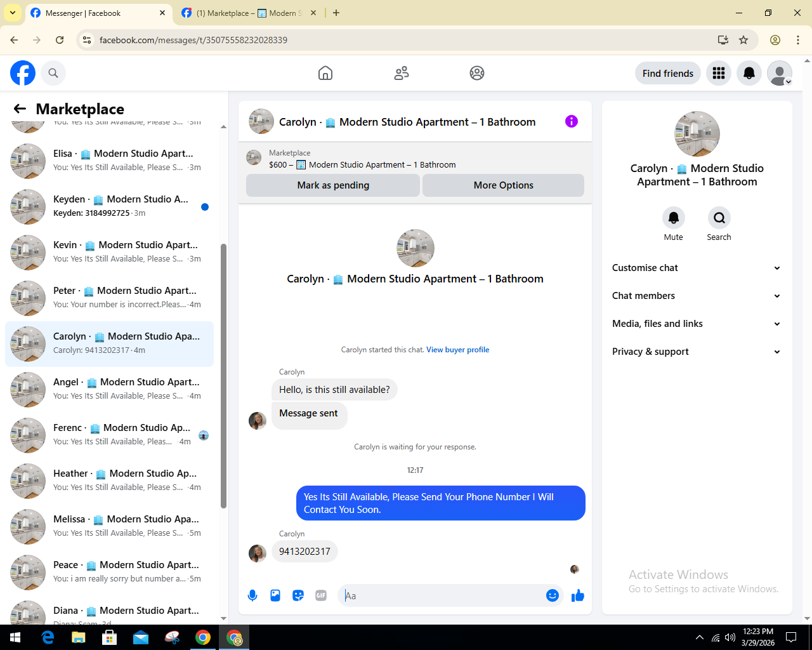Viewport: 812px width, 650px height.
Task: Open Heather's conversation
Action: [x=109, y=481]
